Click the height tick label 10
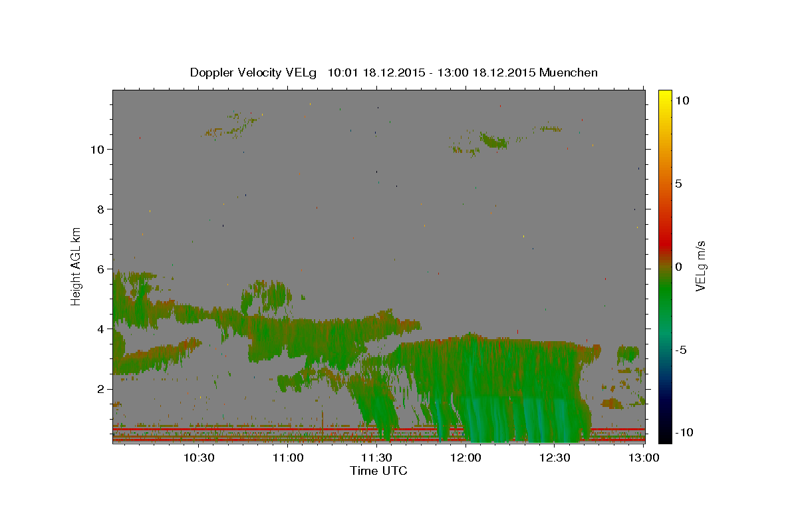Viewport: 798px width, 532px height. [x=97, y=149]
